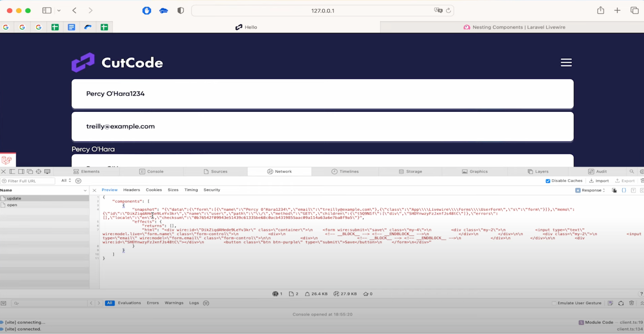The width and height of the screenshot is (644, 334).
Task: Go forward in browser history
Action: click(x=90, y=10)
